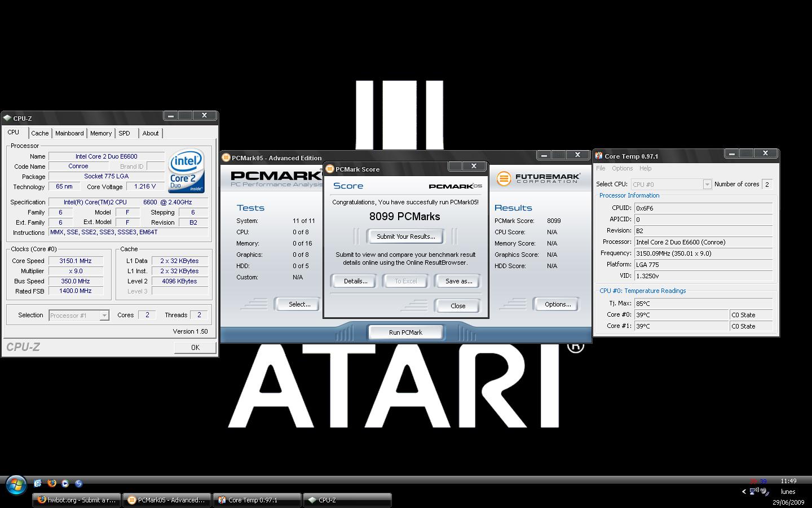The width and height of the screenshot is (812, 508).
Task: Click the Core Speed value 3150.1 MHz
Action: pos(75,261)
